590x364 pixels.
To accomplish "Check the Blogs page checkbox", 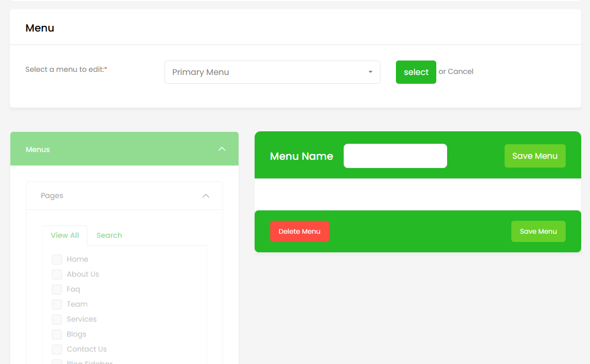I will 57,335.
